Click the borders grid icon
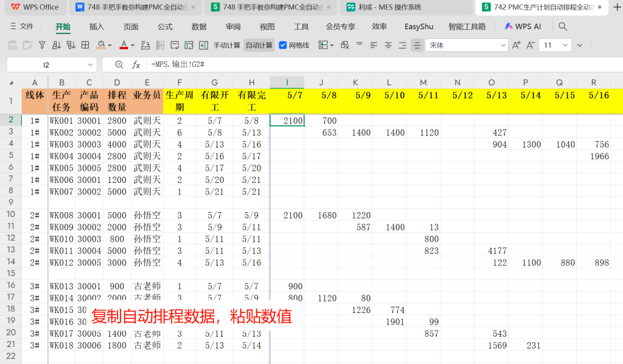This screenshot has height=364, width=623. (85, 45)
